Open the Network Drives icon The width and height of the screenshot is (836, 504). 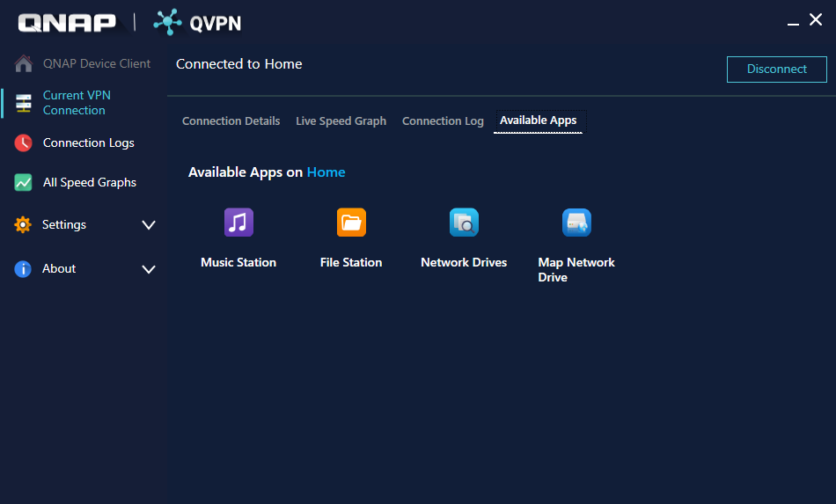pos(464,223)
